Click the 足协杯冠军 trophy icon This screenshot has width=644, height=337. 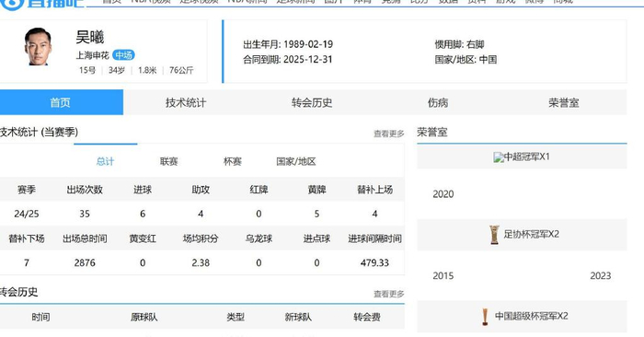click(x=494, y=235)
